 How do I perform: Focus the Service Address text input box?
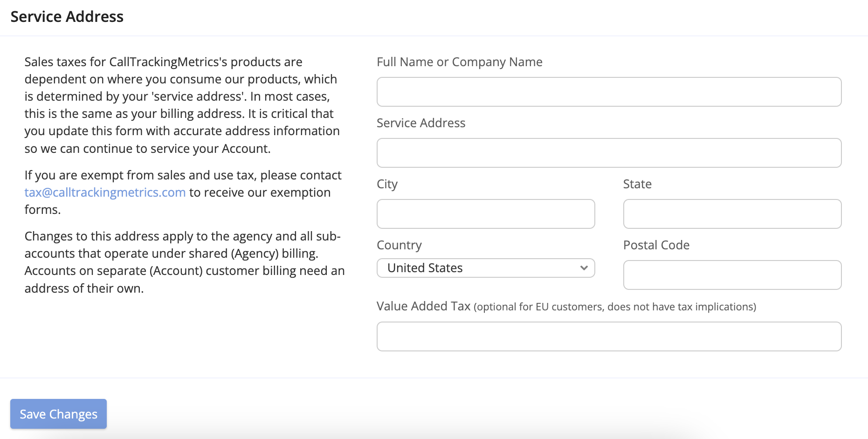click(609, 153)
